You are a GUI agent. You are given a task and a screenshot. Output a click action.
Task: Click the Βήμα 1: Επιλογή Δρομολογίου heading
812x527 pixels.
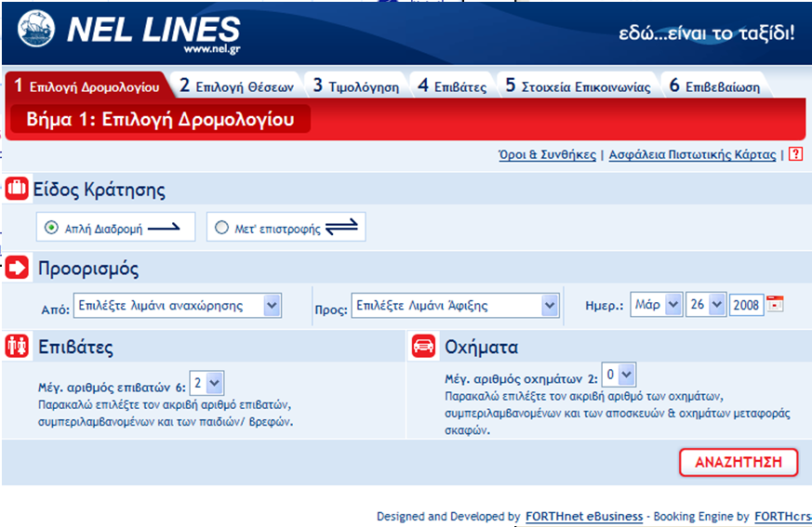pos(161,119)
